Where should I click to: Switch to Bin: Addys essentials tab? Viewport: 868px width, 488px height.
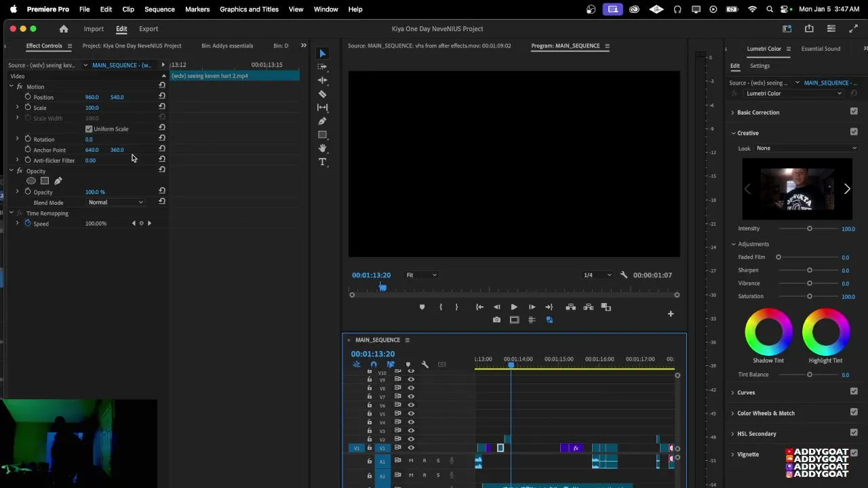[227, 45]
